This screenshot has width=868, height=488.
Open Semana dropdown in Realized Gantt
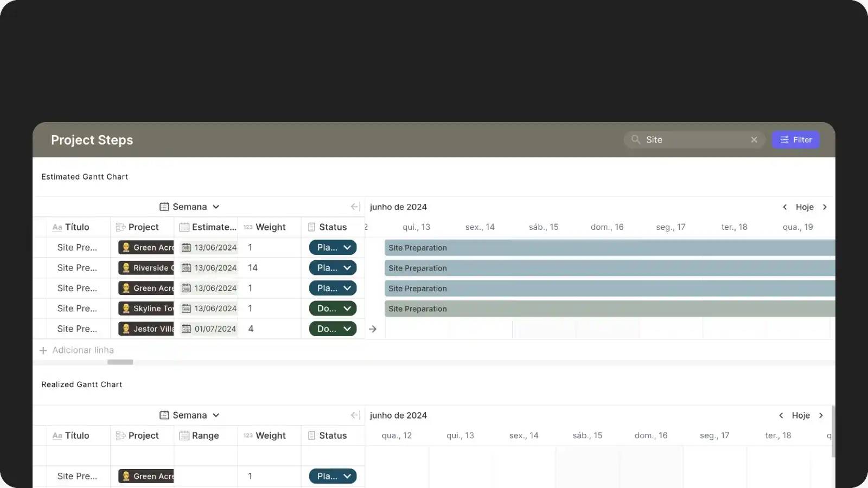(189, 415)
